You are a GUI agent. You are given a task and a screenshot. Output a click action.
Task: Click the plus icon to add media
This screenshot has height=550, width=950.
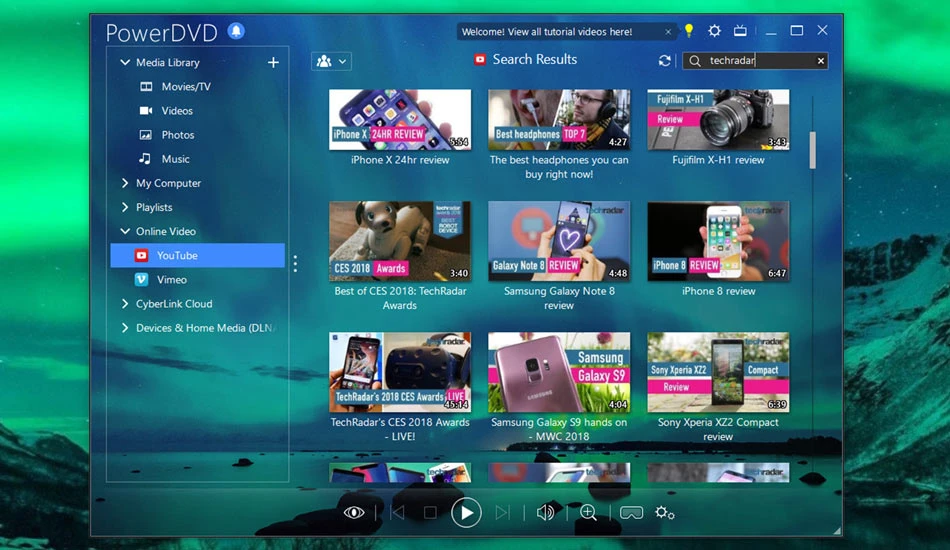point(273,62)
